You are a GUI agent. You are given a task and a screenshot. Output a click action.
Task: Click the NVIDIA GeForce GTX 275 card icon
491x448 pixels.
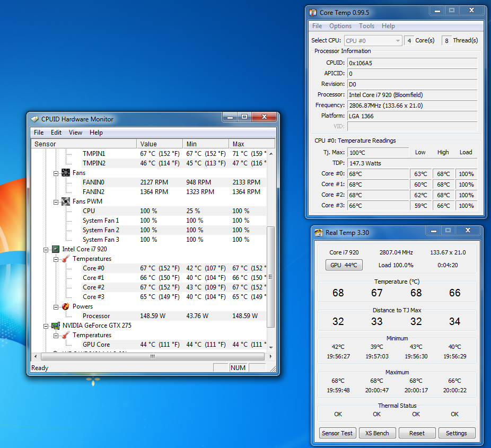click(56, 326)
